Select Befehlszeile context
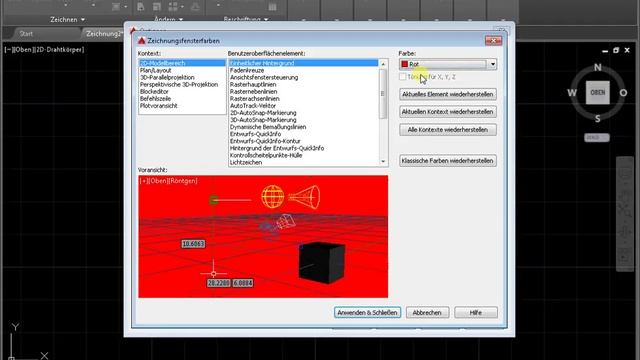This screenshot has width=640, height=360. (x=155, y=99)
